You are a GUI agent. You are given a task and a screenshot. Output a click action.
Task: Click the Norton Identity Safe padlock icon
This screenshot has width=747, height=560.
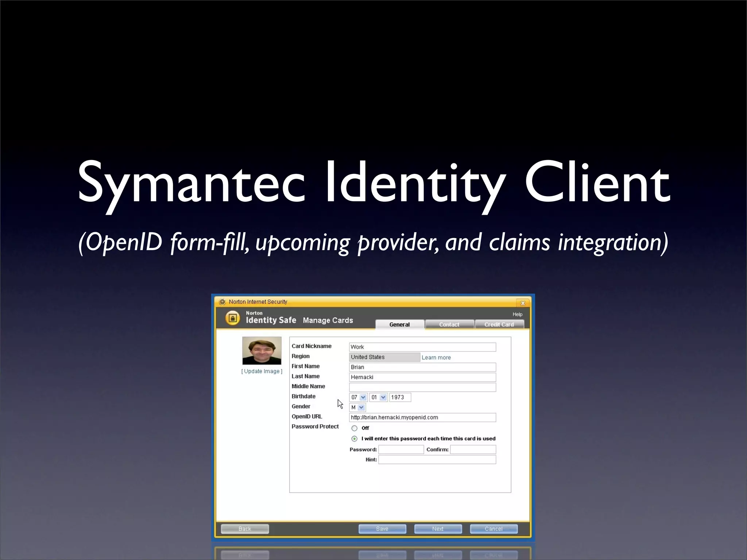pyautogui.click(x=233, y=318)
